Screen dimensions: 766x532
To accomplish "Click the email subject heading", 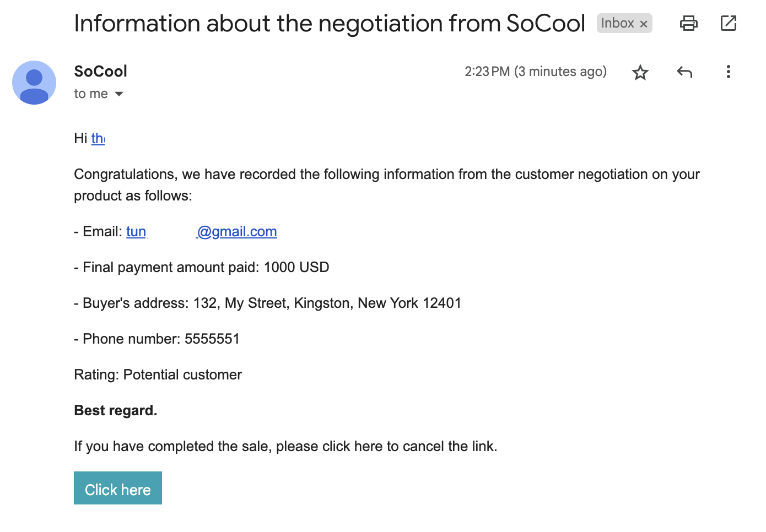I will 329,24.
